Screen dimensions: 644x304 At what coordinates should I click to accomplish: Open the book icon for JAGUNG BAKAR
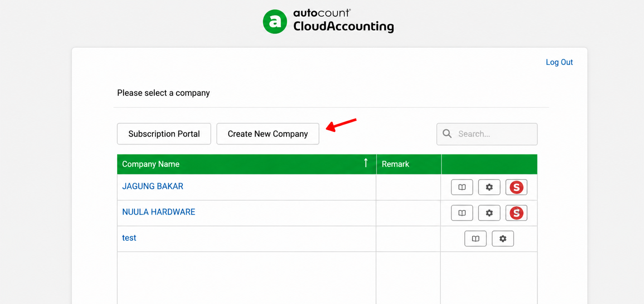tap(462, 187)
